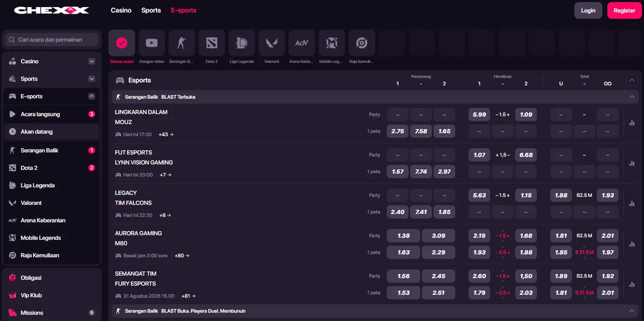The width and height of the screenshot is (644, 321).
Task: Collapse the BLAST Terbuka league section
Action: point(632,97)
